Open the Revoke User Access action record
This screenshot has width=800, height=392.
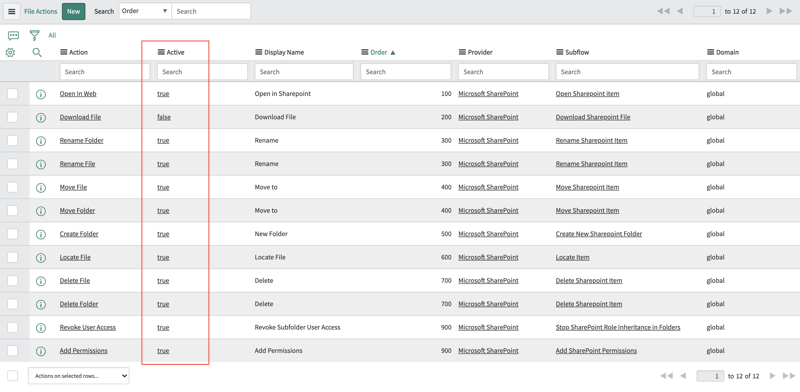88,327
